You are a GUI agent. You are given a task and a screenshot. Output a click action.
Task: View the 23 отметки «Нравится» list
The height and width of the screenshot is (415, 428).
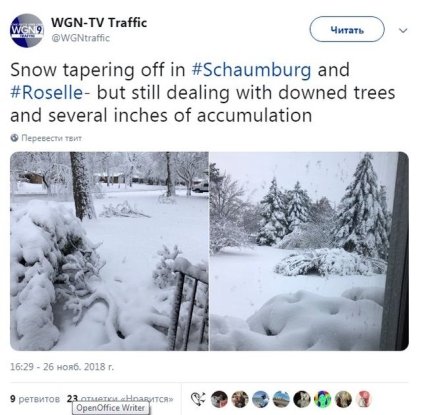pyautogui.click(x=120, y=399)
